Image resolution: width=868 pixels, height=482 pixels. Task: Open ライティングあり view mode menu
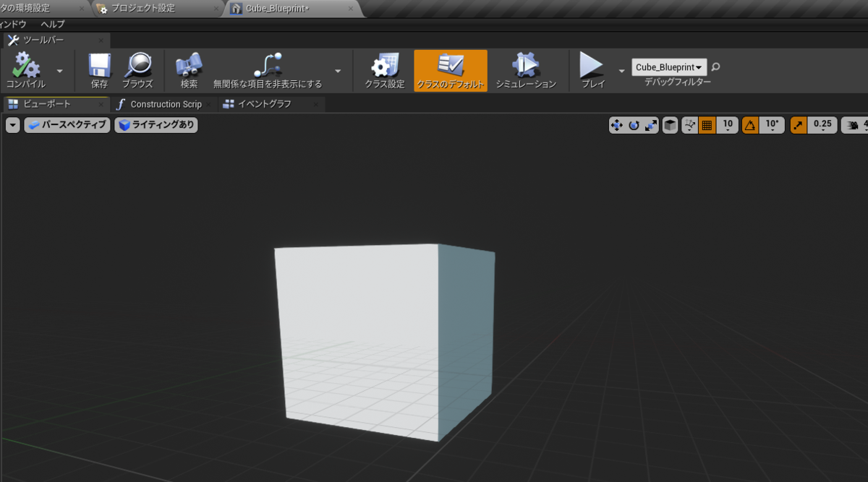pyautogui.click(x=156, y=125)
